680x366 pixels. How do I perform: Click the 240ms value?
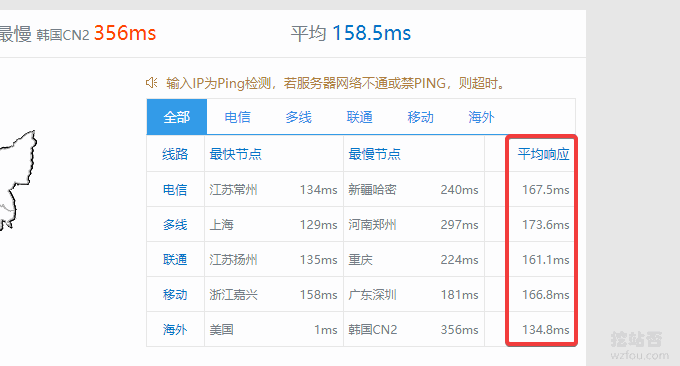click(x=459, y=190)
